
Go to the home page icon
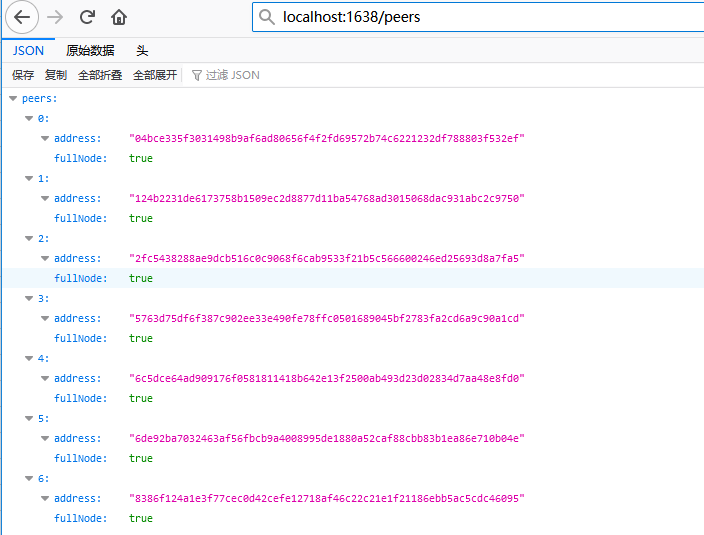coord(119,17)
